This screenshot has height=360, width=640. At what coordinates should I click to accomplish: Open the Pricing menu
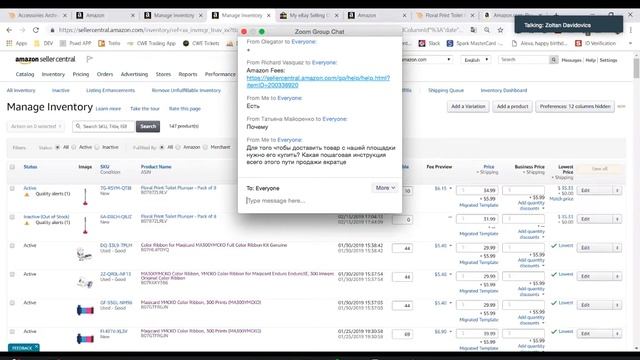click(81, 74)
